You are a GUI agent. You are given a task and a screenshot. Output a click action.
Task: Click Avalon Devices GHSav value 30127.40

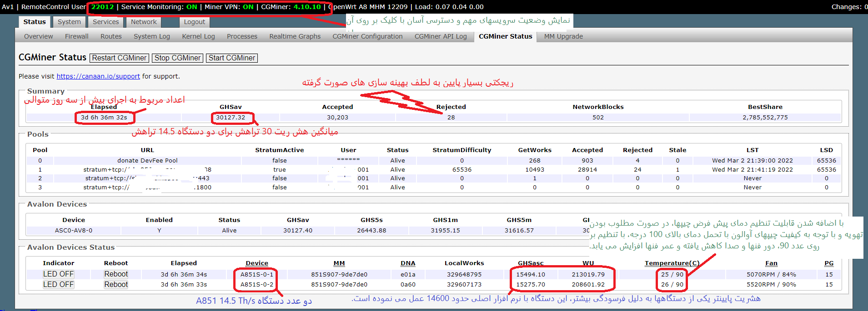(x=298, y=230)
